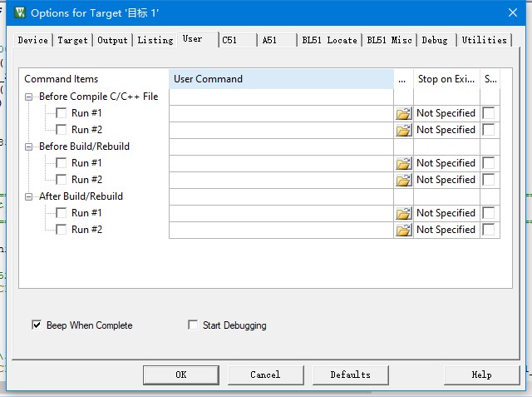This screenshot has height=397, width=532.
Task: Collapse Before Compile C/C++ File group
Action: 29,97
